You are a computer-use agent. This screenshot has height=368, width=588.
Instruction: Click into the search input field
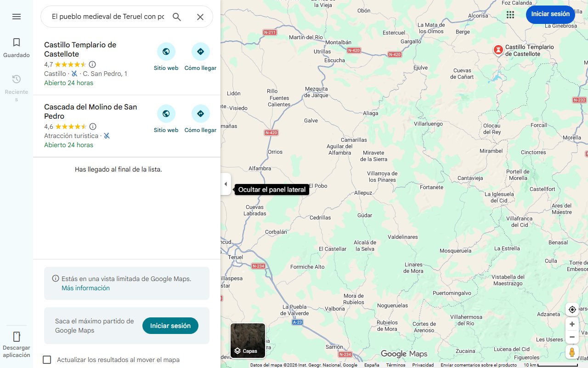108,17
